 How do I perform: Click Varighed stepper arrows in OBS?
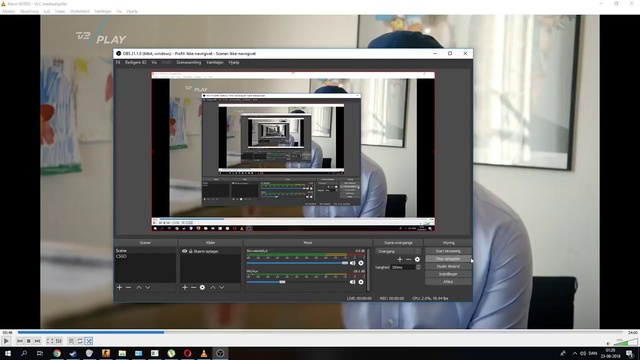pos(418,267)
